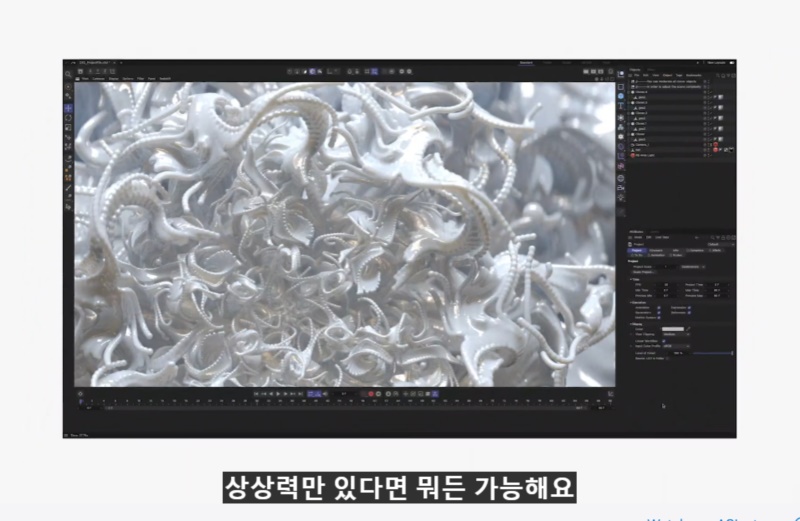Image resolution: width=800 pixels, height=521 pixels.
Task: Open the Default preset dropdown
Action: 721,244
